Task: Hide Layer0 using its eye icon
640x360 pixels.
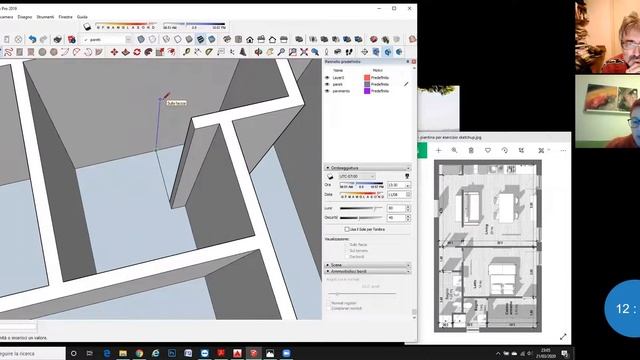Action: pos(327,78)
